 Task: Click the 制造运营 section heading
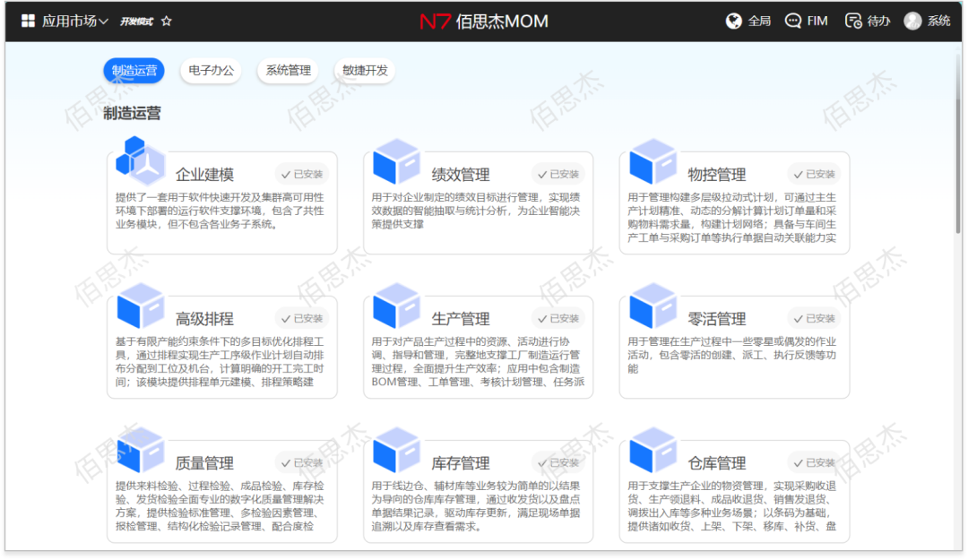point(132,114)
